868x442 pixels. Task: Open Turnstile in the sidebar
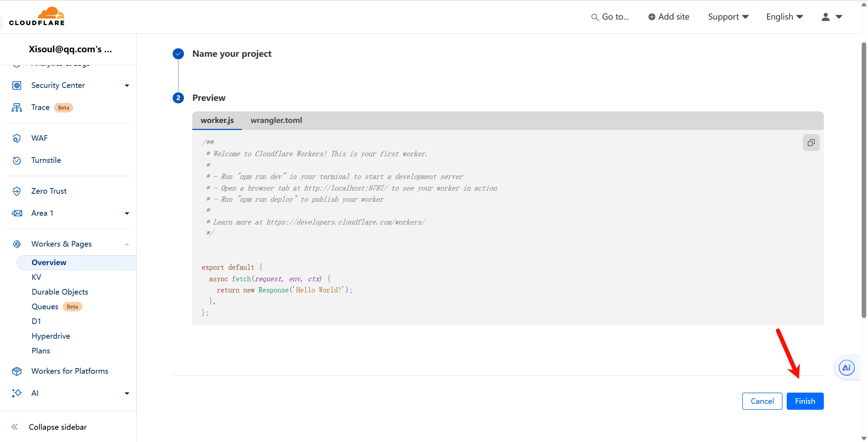[x=46, y=160]
